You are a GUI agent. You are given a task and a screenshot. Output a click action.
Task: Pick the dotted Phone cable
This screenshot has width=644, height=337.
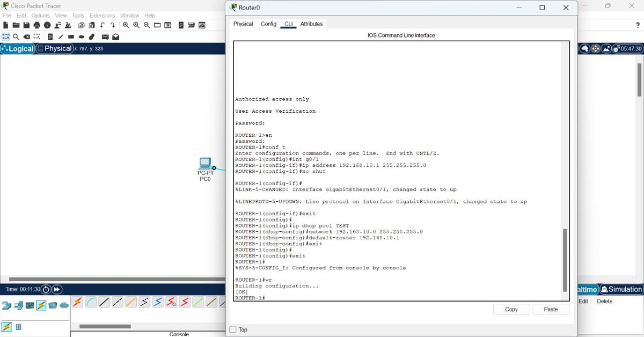pyautogui.click(x=144, y=302)
